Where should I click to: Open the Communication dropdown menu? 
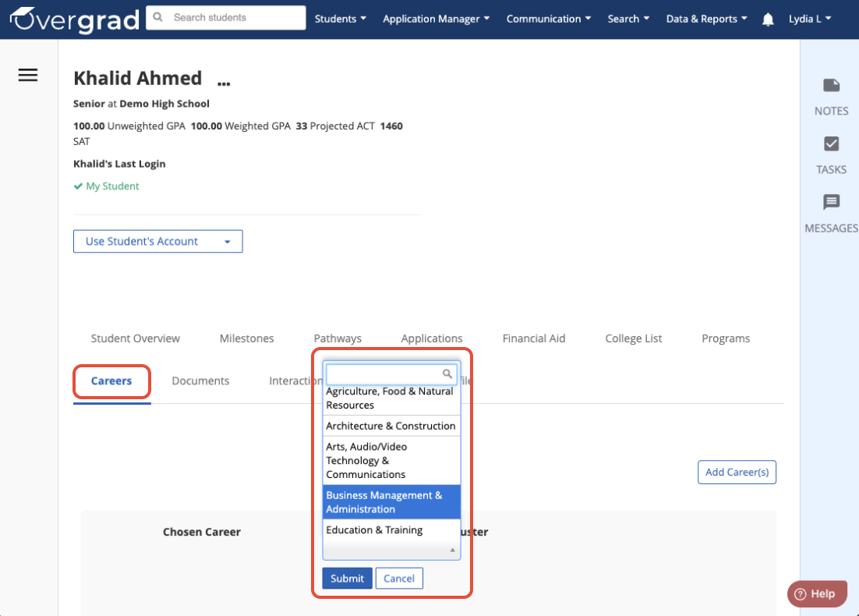549,19
